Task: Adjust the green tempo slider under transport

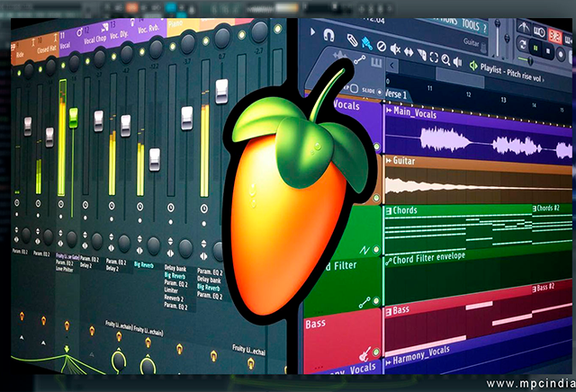Action: point(529,60)
